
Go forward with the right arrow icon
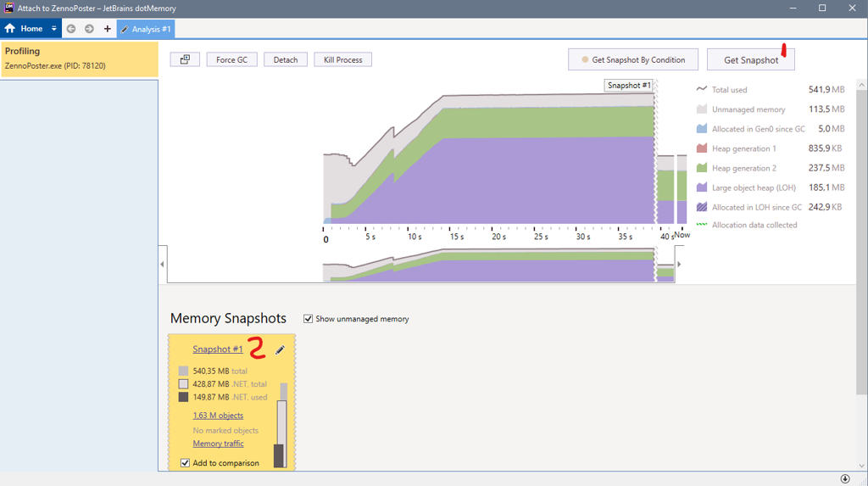pyautogui.click(x=89, y=29)
